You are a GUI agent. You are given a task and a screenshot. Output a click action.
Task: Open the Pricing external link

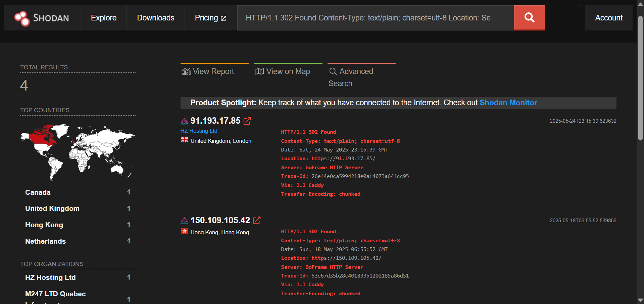(210, 18)
